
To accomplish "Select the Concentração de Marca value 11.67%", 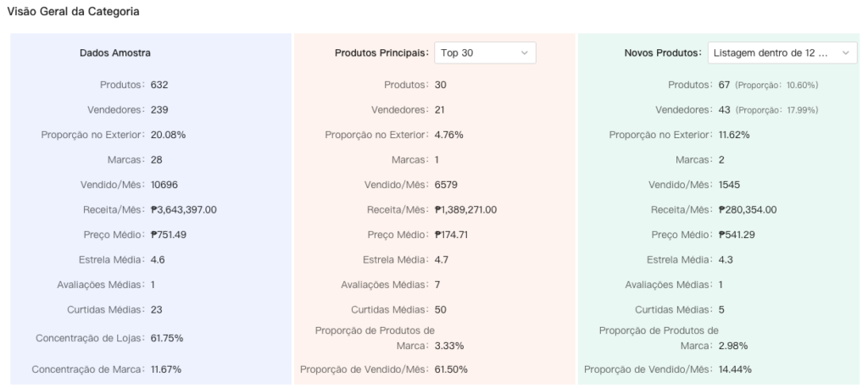I will 165,369.
